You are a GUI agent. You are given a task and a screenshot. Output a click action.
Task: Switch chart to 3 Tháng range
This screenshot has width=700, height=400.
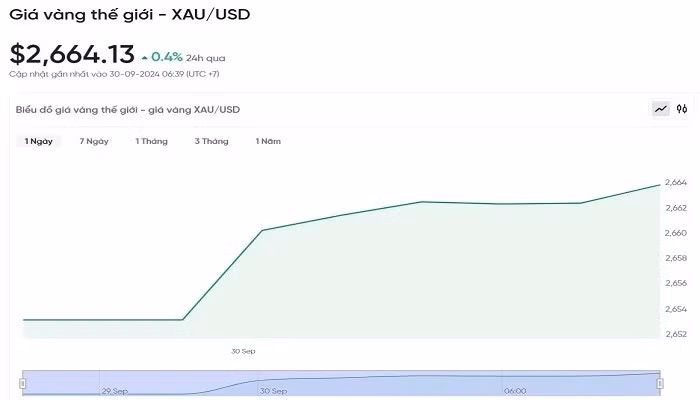tap(211, 141)
